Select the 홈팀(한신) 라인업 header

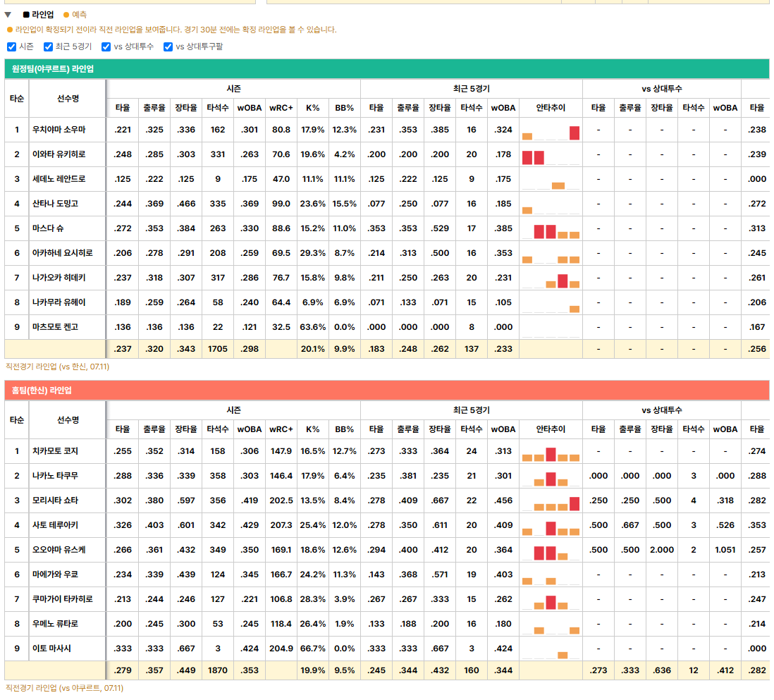(386, 390)
